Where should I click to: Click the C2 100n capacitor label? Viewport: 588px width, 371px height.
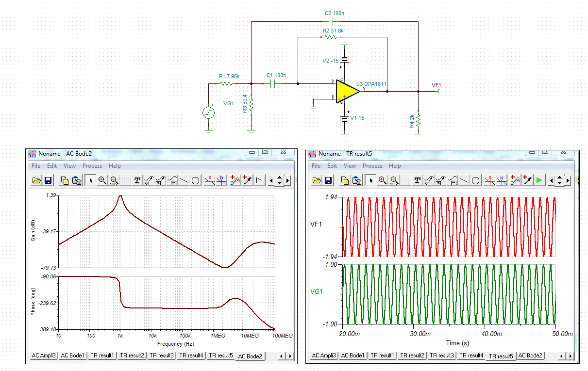[335, 14]
